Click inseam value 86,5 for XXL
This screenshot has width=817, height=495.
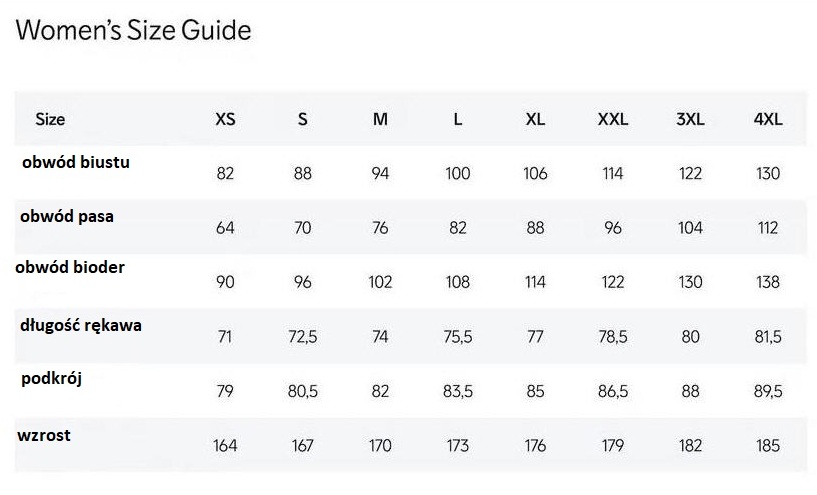613,391
